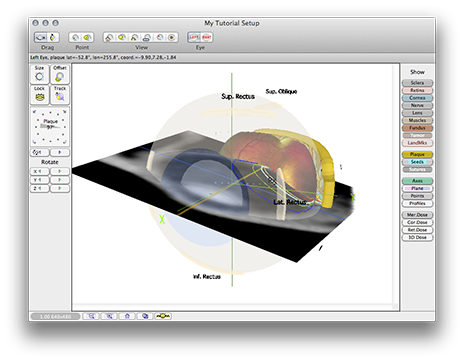This screenshot has width=464, height=361.
Task: Click the Plaque rotation dial
Action: [x=50, y=126]
